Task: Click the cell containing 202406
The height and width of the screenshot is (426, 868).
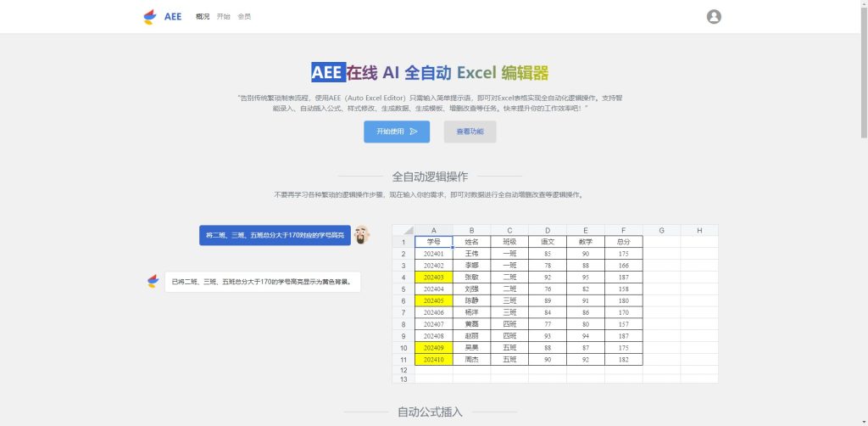Action: coord(433,312)
